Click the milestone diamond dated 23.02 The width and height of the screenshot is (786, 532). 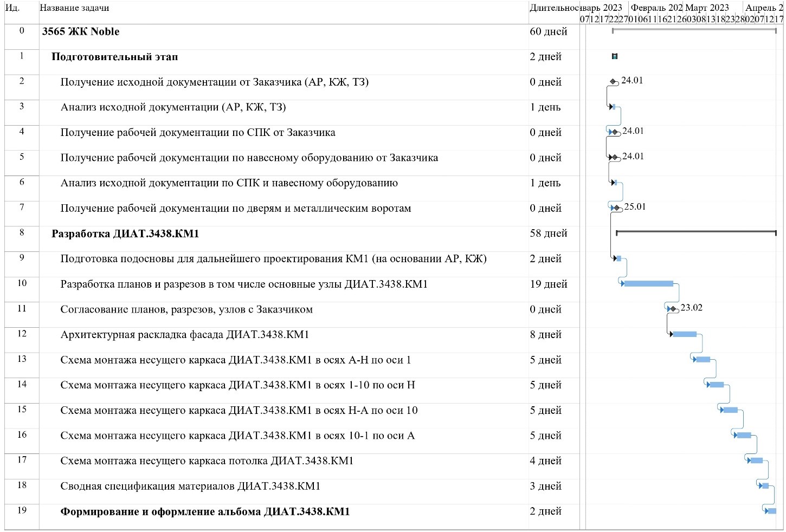(x=674, y=309)
